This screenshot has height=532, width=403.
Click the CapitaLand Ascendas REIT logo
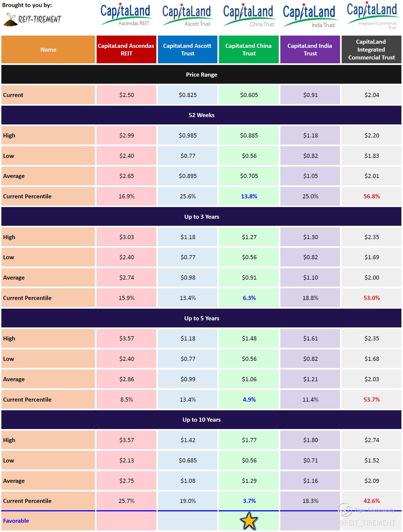click(x=126, y=15)
